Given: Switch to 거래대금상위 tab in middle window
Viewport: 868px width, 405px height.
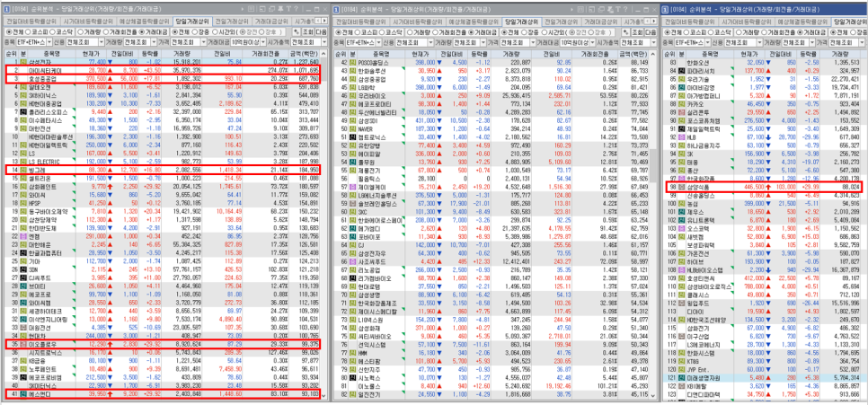Looking at the screenshot, I should [601, 22].
